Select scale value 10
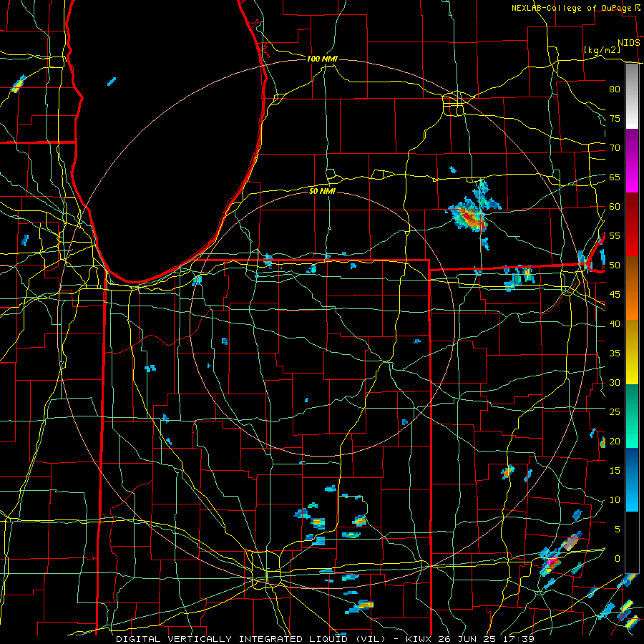 pyautogui.click(x=615, y=500)
